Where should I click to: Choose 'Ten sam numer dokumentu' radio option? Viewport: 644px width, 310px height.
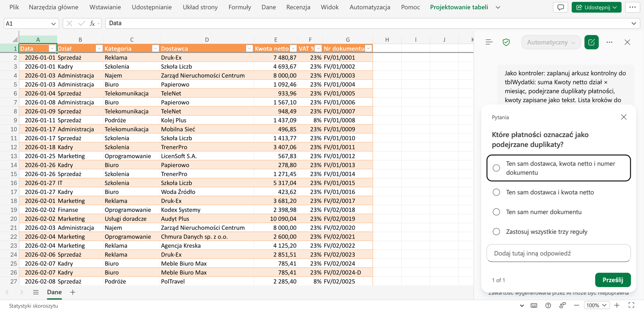coord(496,212)
